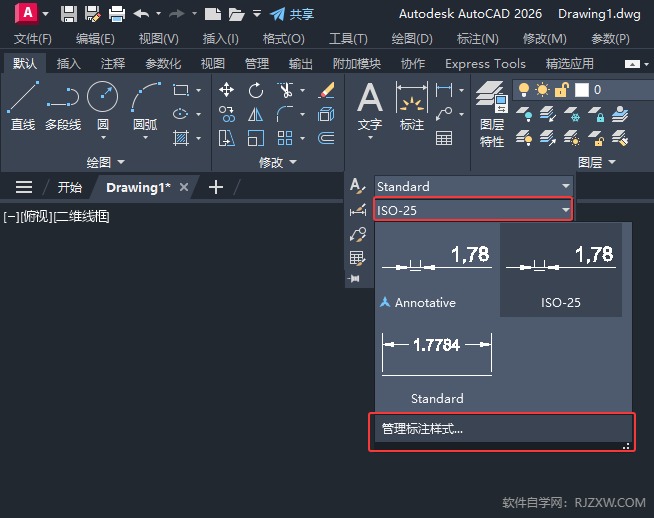This screenshot has width=654, height=518.
Task: Toggle layer freeze sun icon
Action: (x=543, y=90)
